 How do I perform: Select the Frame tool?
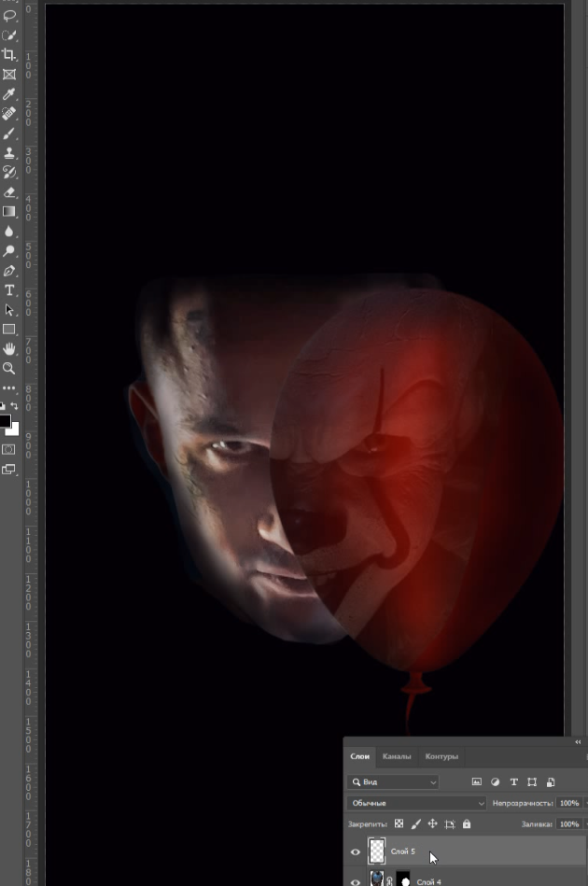click(9, 75)
